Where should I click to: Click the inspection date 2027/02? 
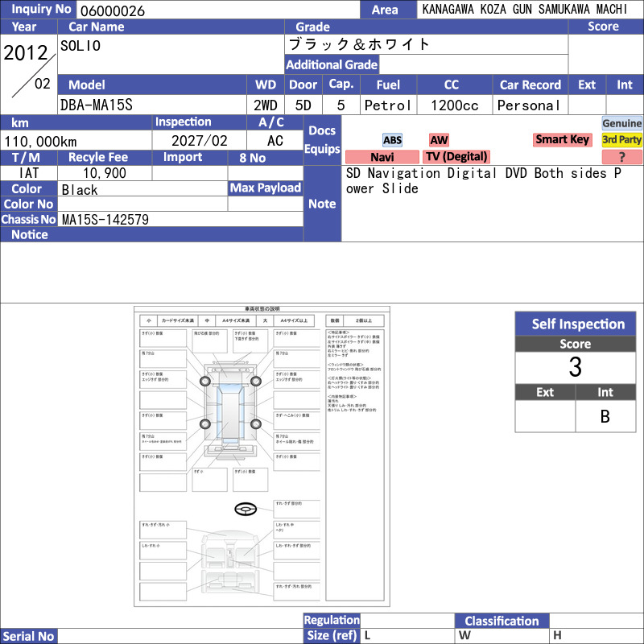click(199, 141)
